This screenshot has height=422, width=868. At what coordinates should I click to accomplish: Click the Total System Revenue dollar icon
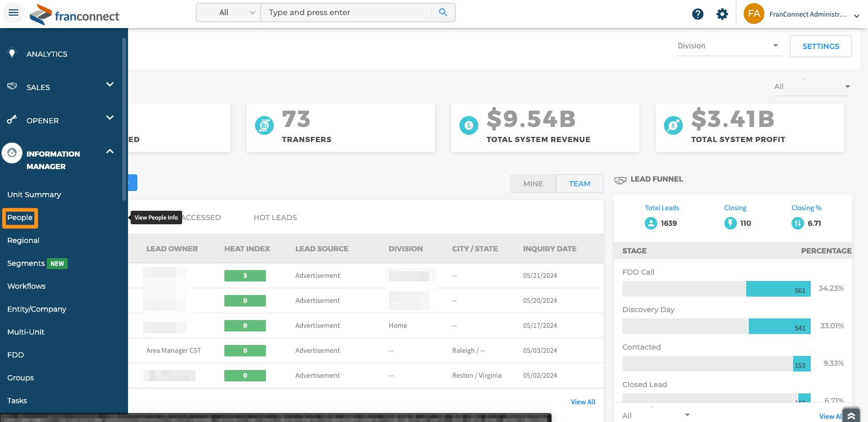click(469, 125)
